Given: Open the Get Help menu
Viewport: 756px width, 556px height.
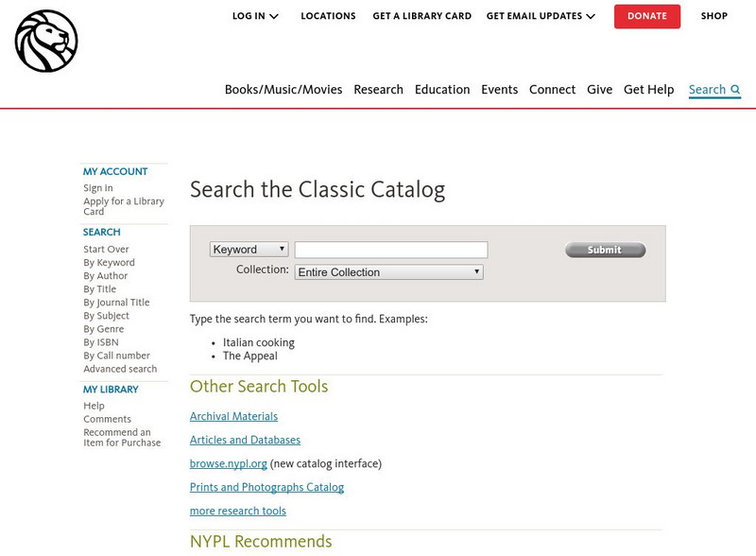Looking at the screenshot, I should point(649,90).
